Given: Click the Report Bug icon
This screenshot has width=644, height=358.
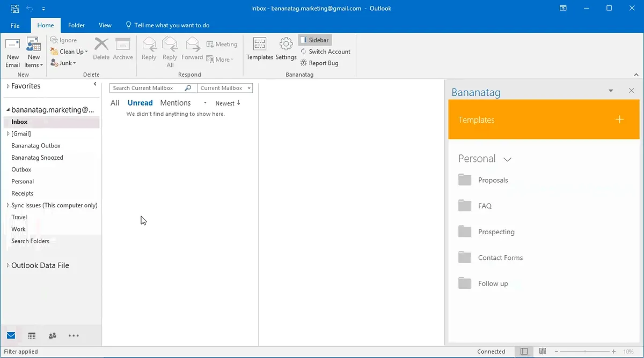Looking at the screenshot, I should [x=319, y=63].
